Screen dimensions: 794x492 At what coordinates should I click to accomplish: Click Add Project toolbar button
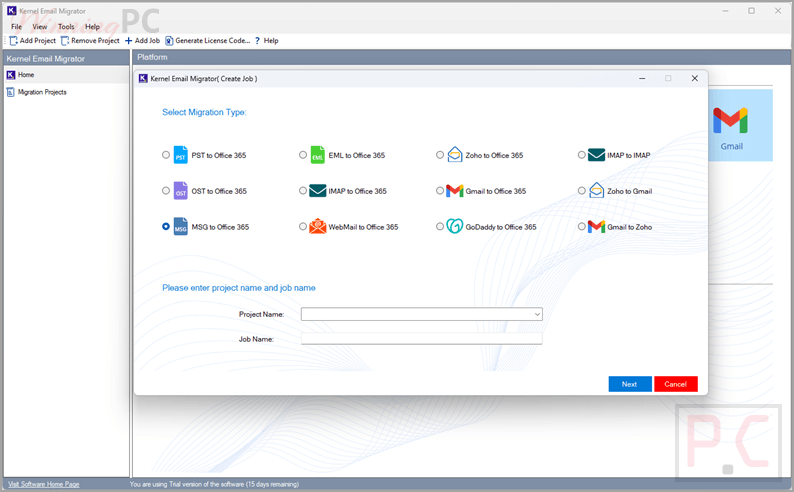tap(32, 40)
